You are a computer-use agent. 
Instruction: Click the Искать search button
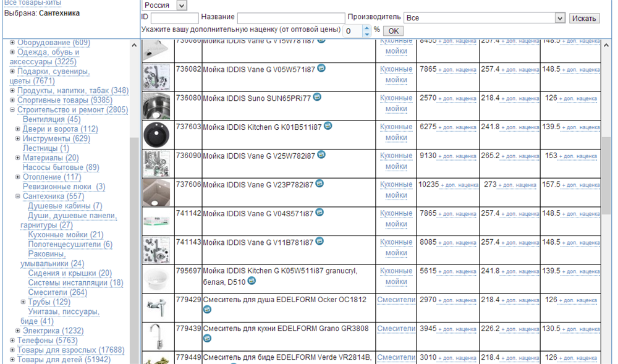[584, 18]
